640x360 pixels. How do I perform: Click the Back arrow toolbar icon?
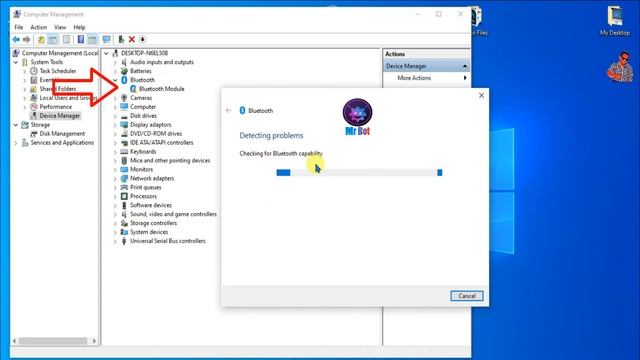click(x=16, y=40)
